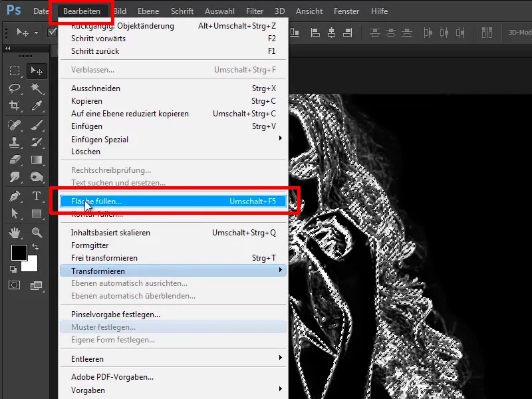The height and width of the screenshot is (399, 532).
Task: Choose Schritt vorwärts
Action: 173,39
